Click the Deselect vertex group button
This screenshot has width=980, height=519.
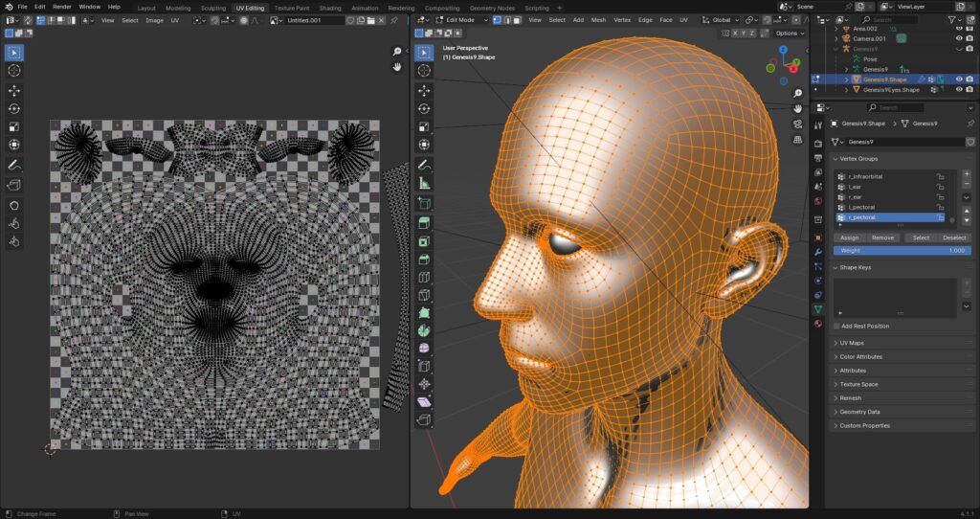[954, 237]
